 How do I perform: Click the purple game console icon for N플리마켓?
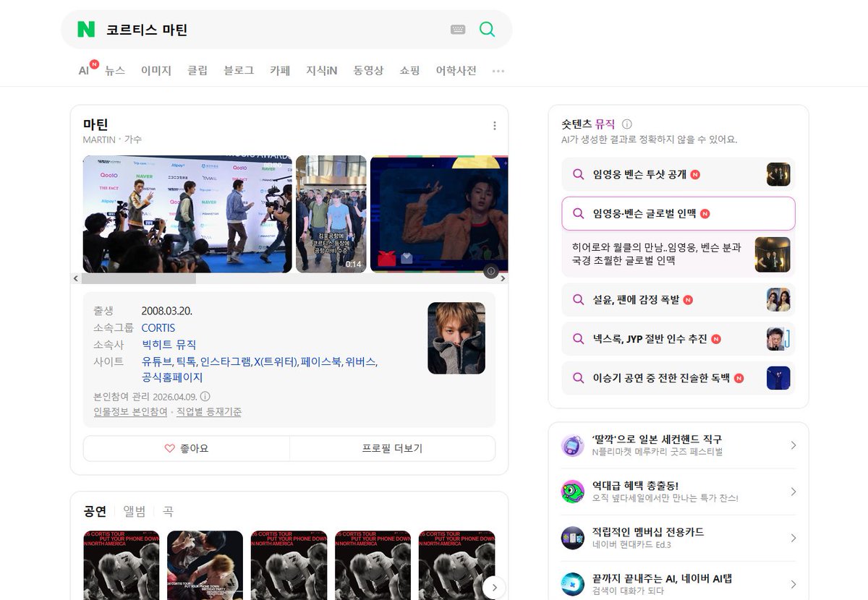point(573,445)
